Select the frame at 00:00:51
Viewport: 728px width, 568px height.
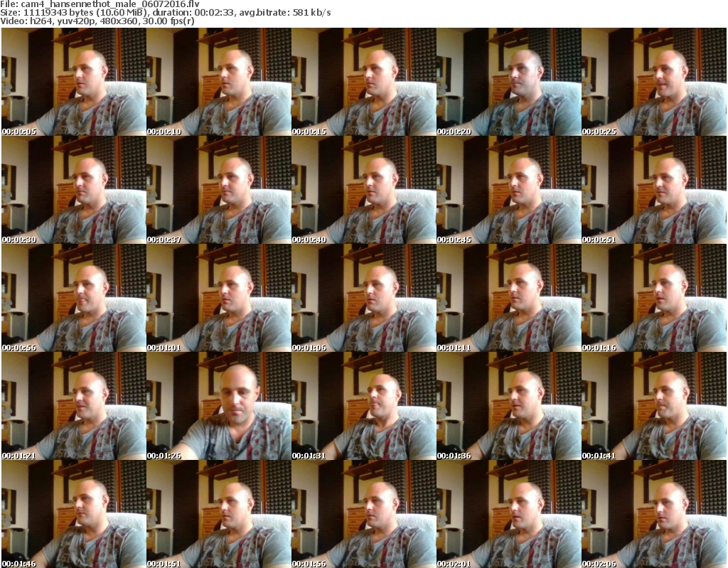[654, 190]
